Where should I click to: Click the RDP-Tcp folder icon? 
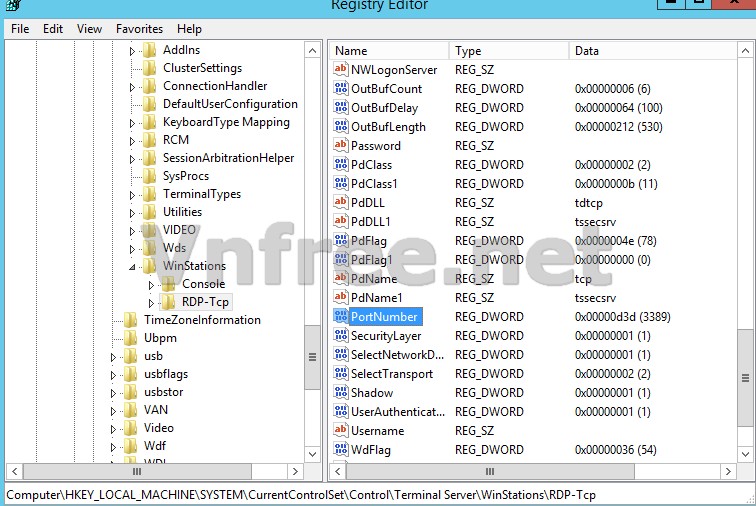(169, 302)
